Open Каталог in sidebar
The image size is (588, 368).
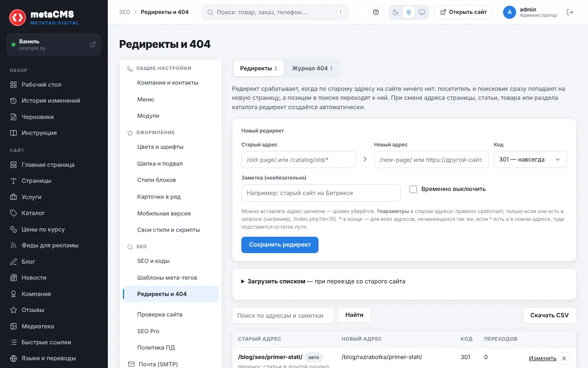(54, 213)
